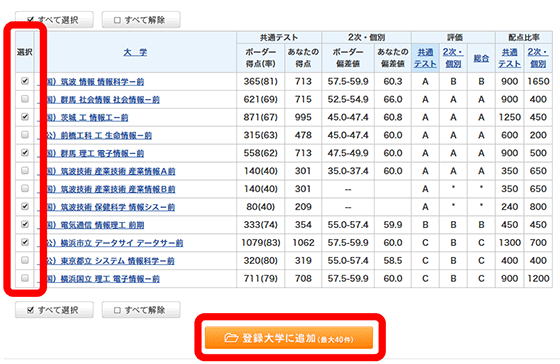Viewport: 560px width, 364px height.
Task: Sort by 共通テスト link under 配点比率
Action: 509,58
